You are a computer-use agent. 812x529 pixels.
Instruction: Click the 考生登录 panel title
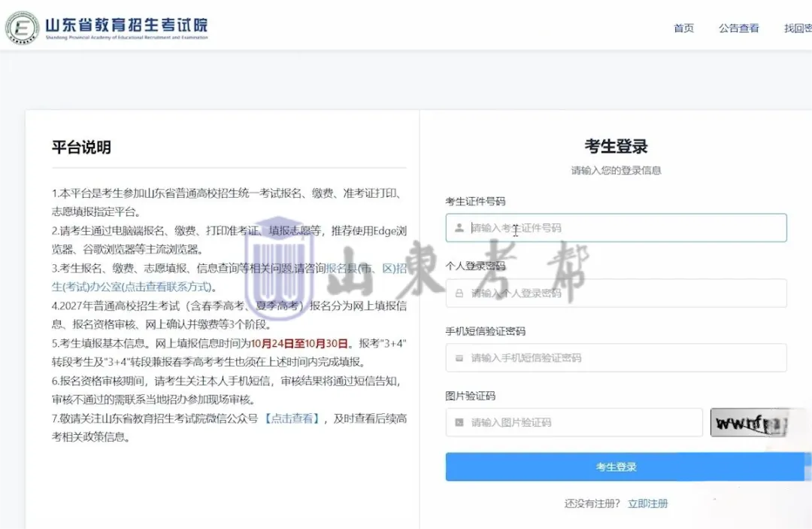[x=616, y=146]
